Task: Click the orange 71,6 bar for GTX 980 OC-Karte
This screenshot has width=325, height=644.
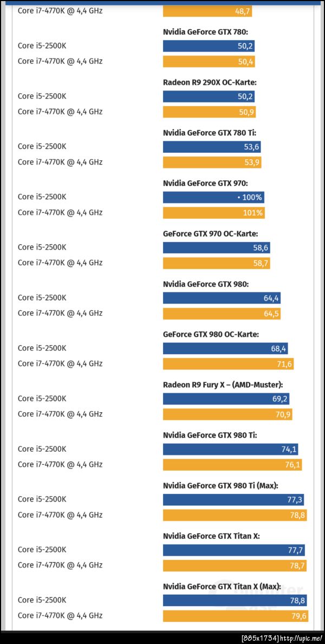Action: [228, 364]
